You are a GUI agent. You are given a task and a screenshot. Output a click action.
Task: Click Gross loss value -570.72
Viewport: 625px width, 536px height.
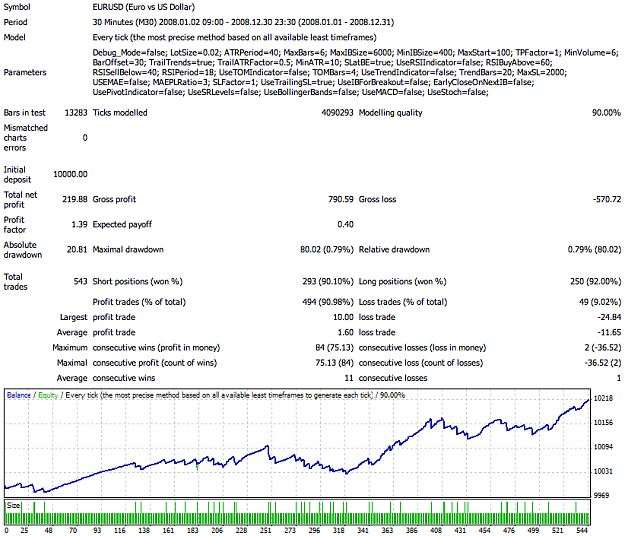pos(607,199)
